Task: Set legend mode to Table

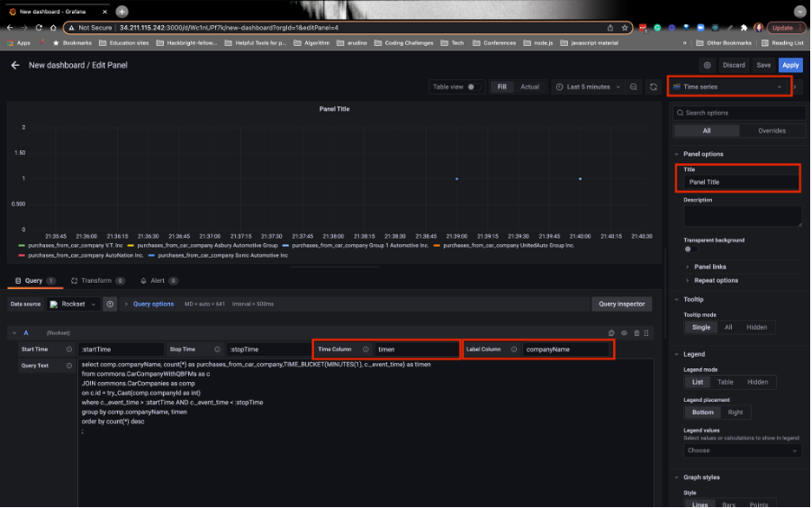Action: pos(725,383)
